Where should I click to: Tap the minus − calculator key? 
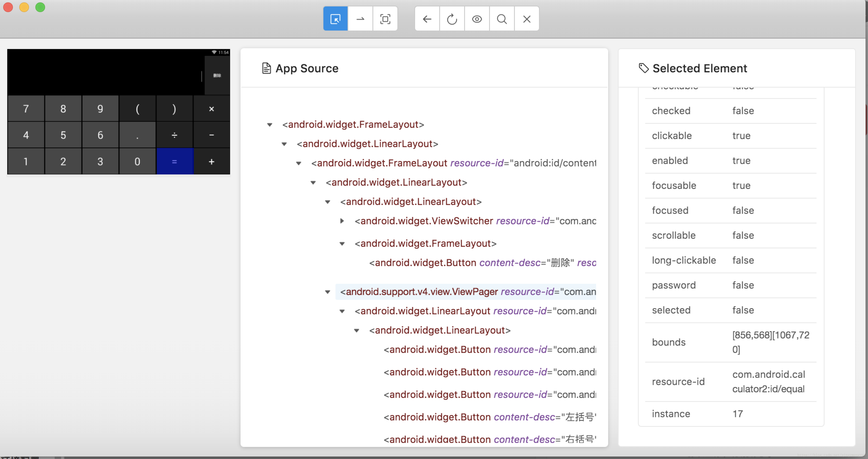[212, 135]
